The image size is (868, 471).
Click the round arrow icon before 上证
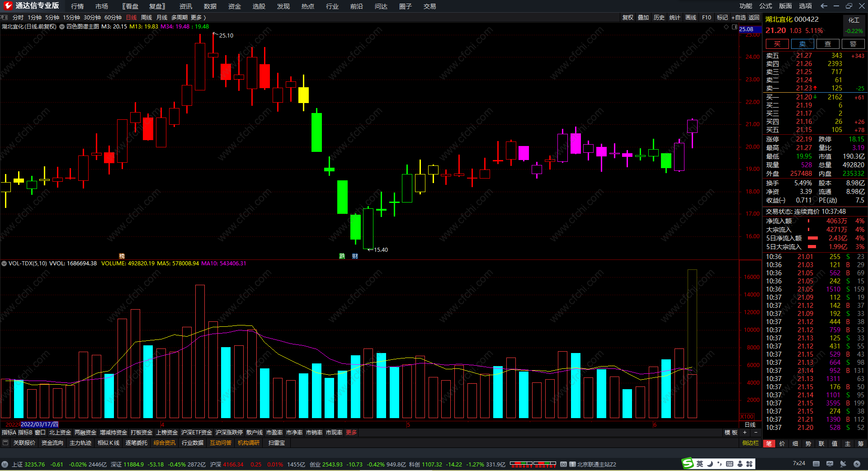click(x=5, y=464)
